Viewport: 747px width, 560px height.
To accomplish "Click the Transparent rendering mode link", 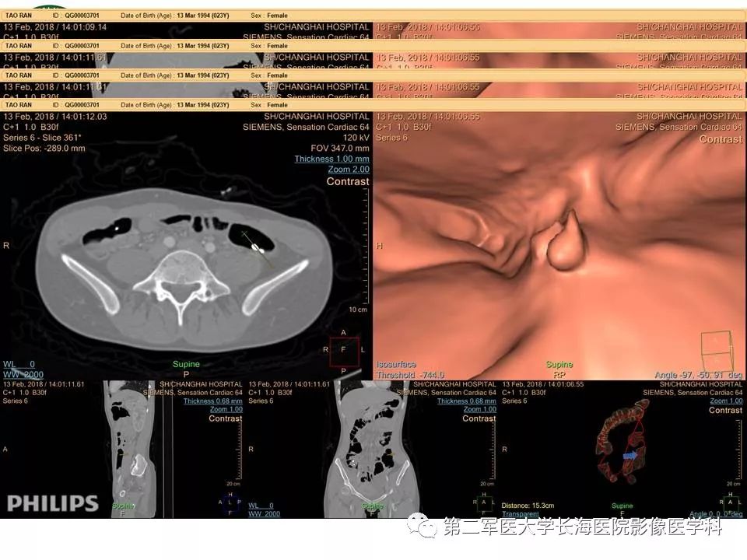I will 521,514.
